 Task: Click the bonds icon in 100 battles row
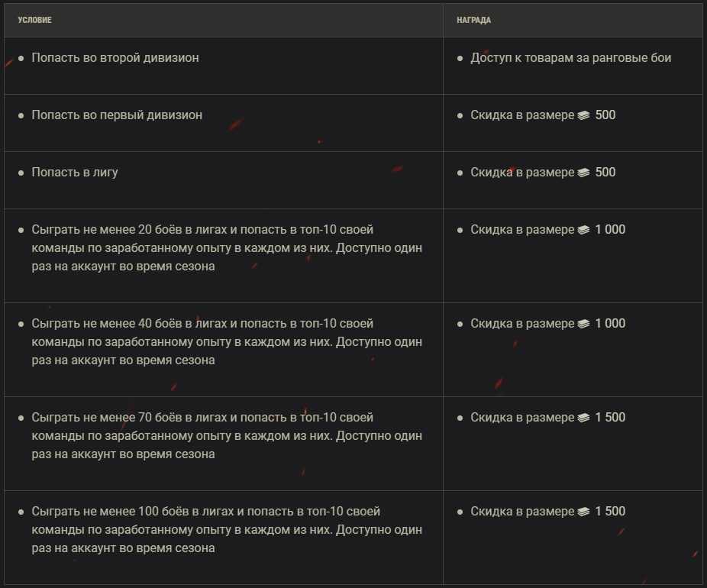click(x=583, y=512)
